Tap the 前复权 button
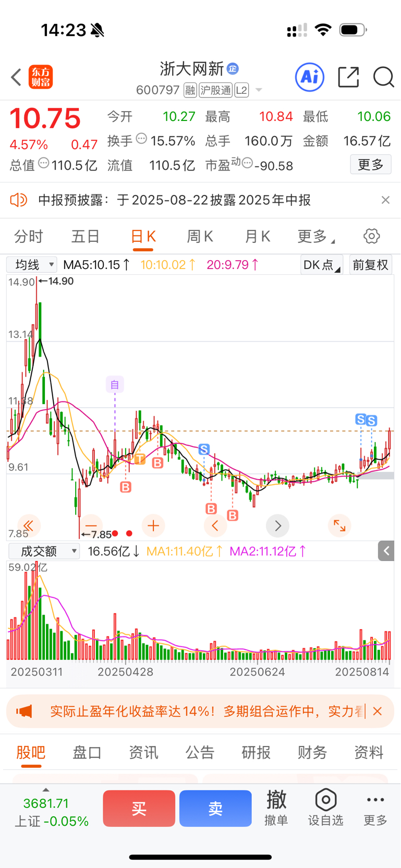 coord(370,265)
